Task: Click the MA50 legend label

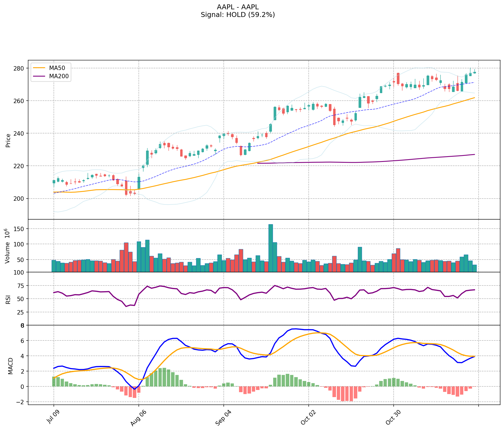Action: click(57, 68)
